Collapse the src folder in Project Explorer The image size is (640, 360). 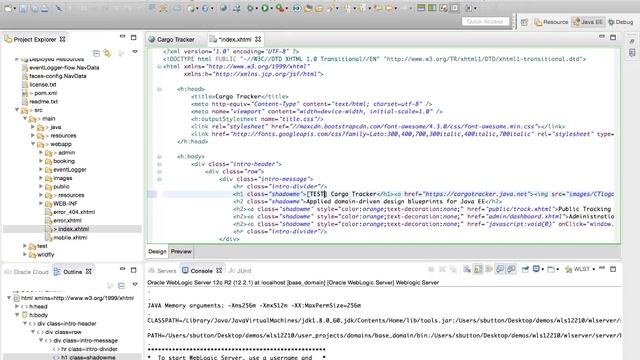click(17, 110)
